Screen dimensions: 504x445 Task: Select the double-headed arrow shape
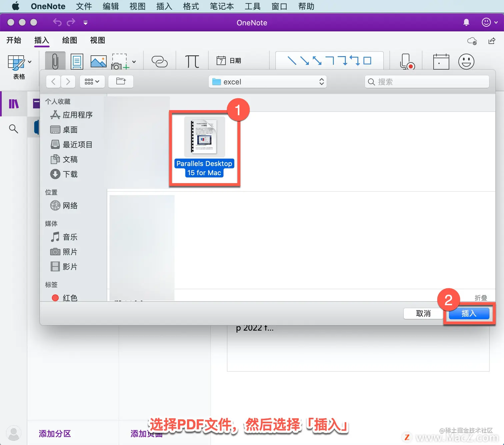click(317, 61)
